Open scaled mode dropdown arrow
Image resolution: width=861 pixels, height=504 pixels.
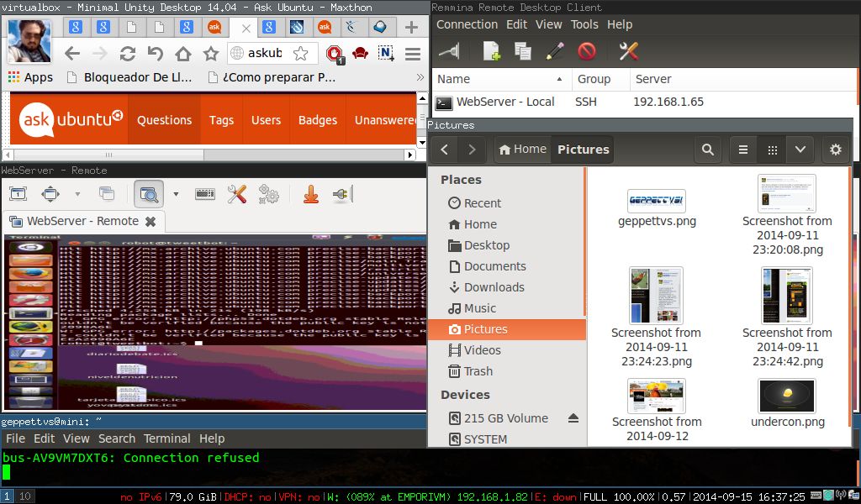click(176, 193)
